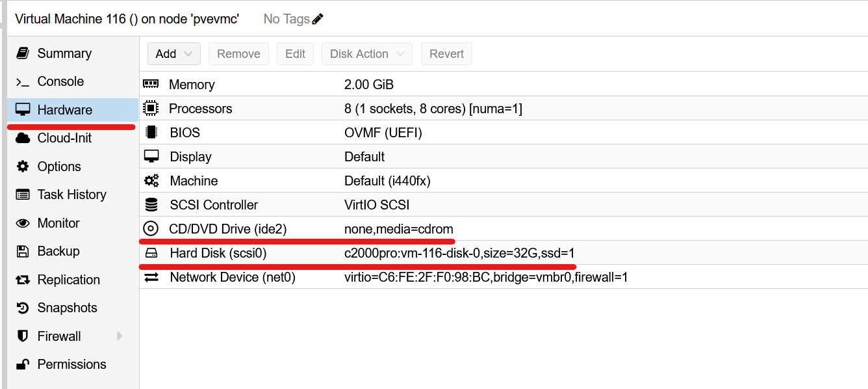Open the Add dropdown button
This screenshot has width=868, height=389.
coord(174,54)
